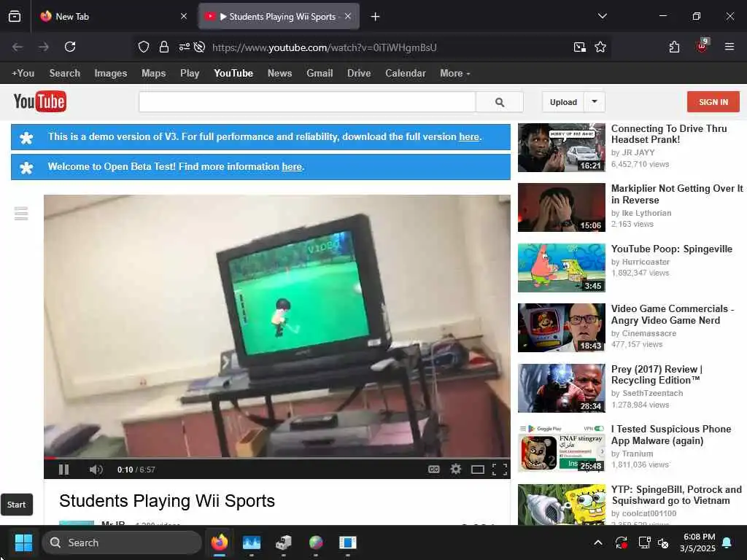Click the YouTube logo
This screenshot has height=560, width=747.
coord(40,101)
